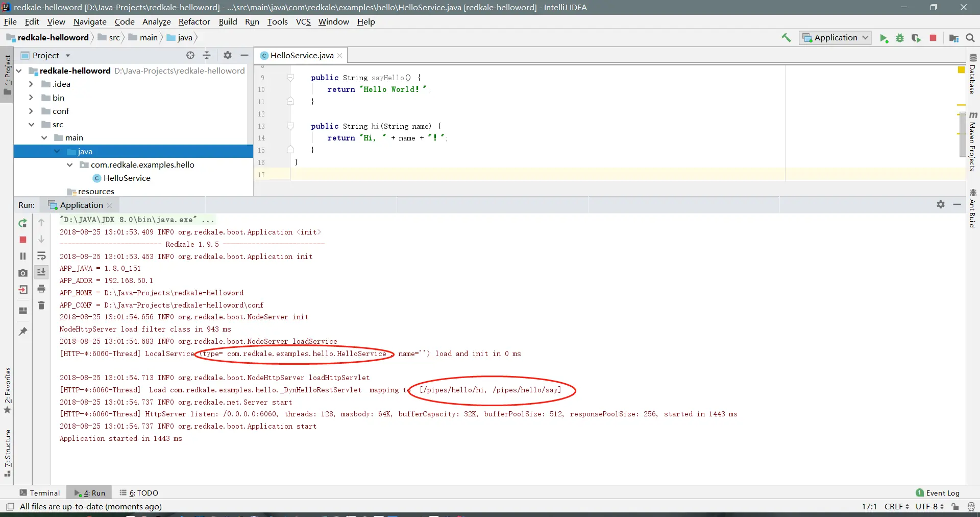Click the Build project hammer icon

tap(786, 38)
